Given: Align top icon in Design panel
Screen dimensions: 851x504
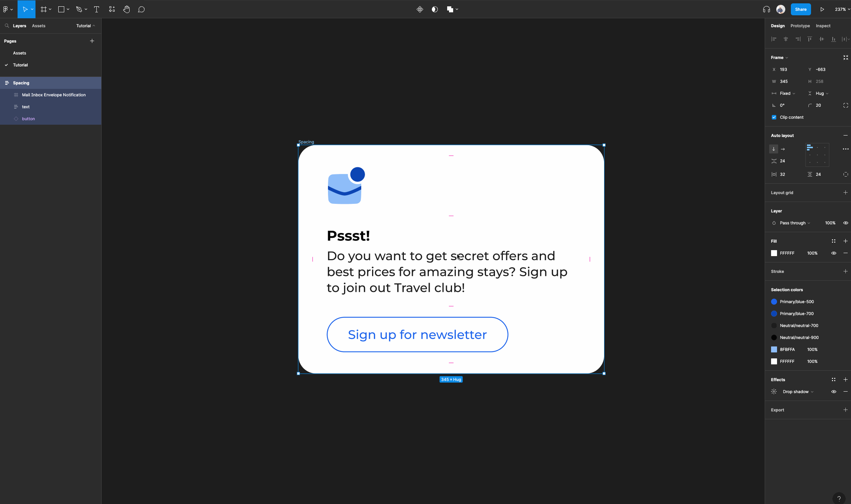Looking at the screenshot, I should pyautogui.click(x=810, y=39).
